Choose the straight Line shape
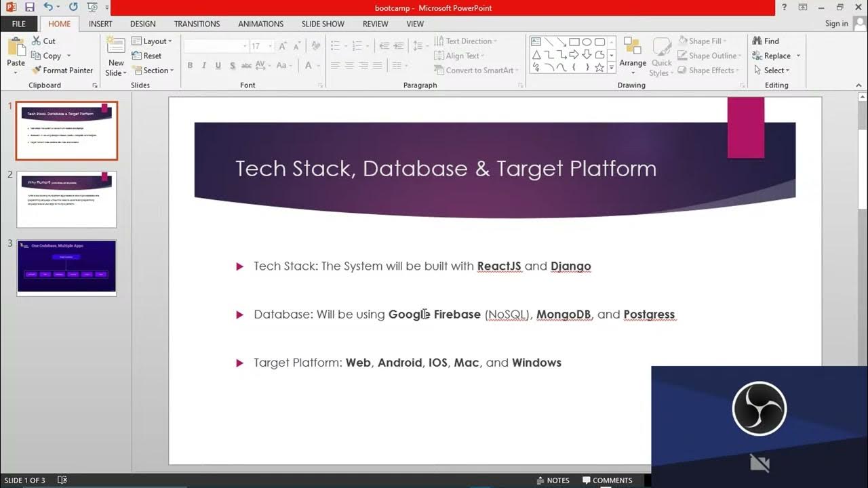Image resolution: width=868 pixels, height=488 pixels. point(549,42)
